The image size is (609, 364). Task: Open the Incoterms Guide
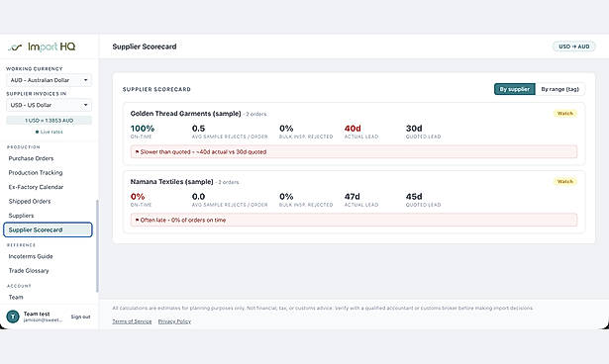[31, 256]
